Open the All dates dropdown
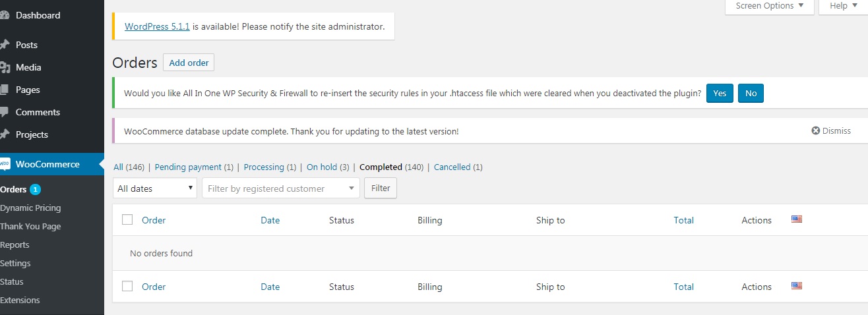The height and width of the screenshot is (315, 868). pos(155,188)
